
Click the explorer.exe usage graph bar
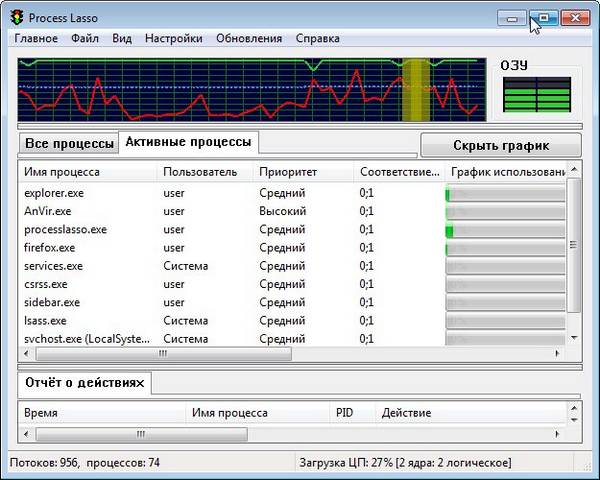tap(505, 193)
